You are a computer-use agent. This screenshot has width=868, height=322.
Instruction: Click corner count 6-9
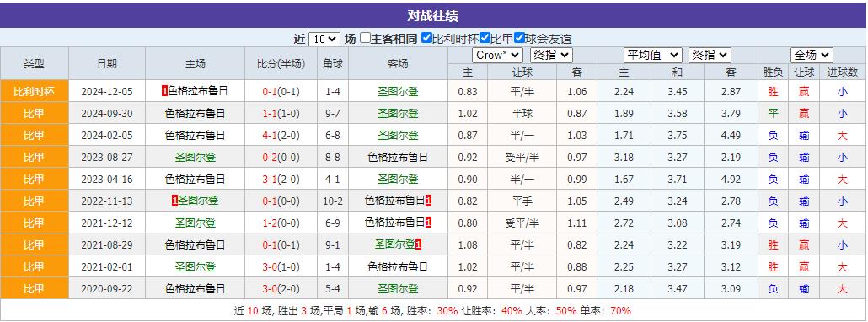coord(333,223)
